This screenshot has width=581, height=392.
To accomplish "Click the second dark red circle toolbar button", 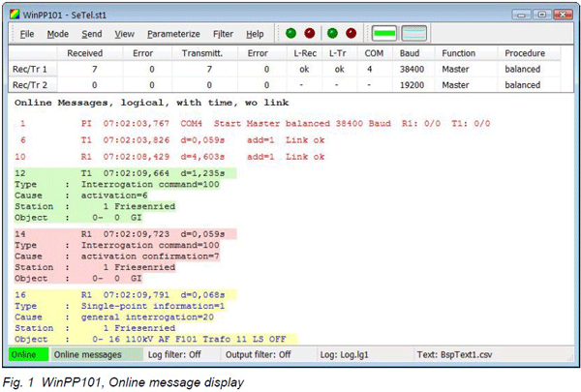I will (352, 33).
